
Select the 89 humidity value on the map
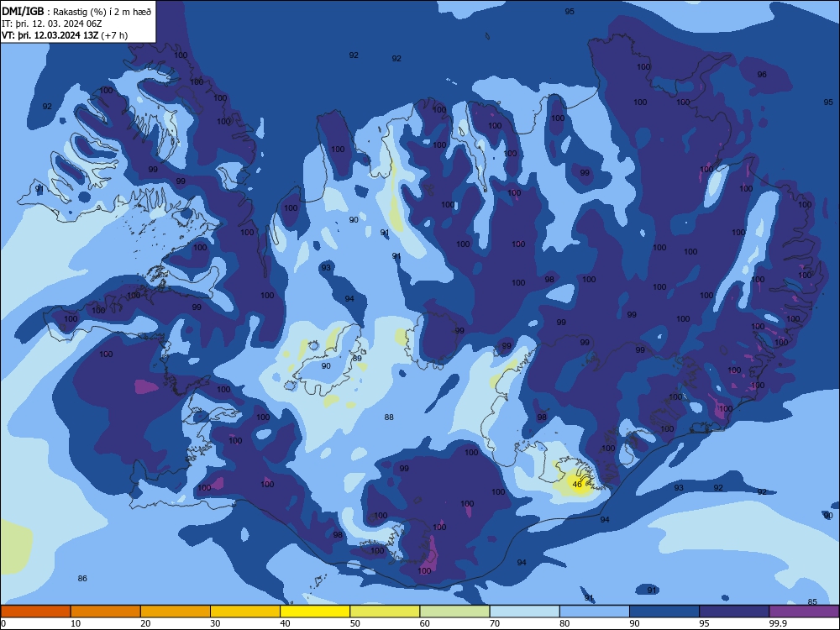357,359
